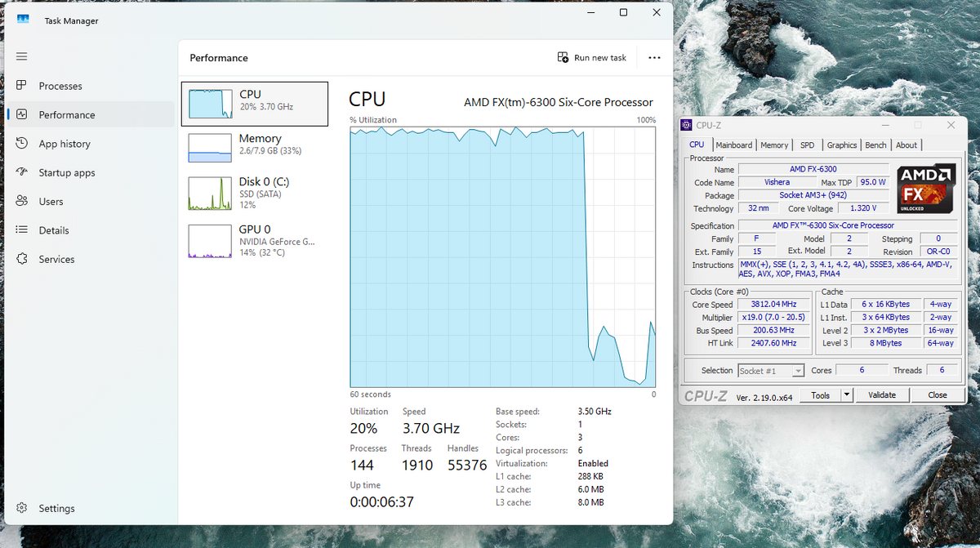Open the Socket #1 selection dropdown

coord(771,371)
